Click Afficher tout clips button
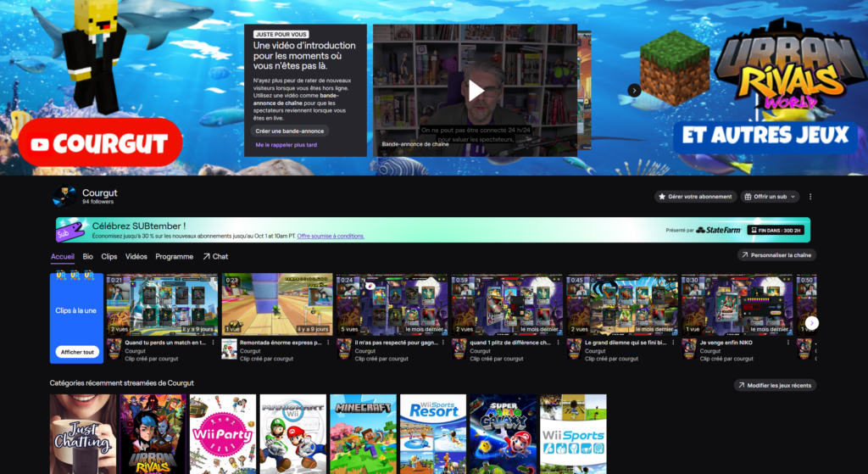868x474 pixels. coord(77,352)
